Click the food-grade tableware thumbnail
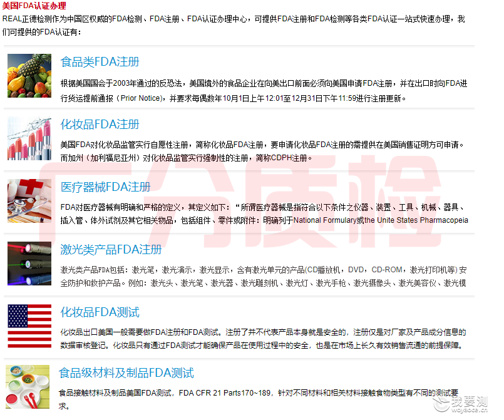The image size is (504, 420). (28, 387)
